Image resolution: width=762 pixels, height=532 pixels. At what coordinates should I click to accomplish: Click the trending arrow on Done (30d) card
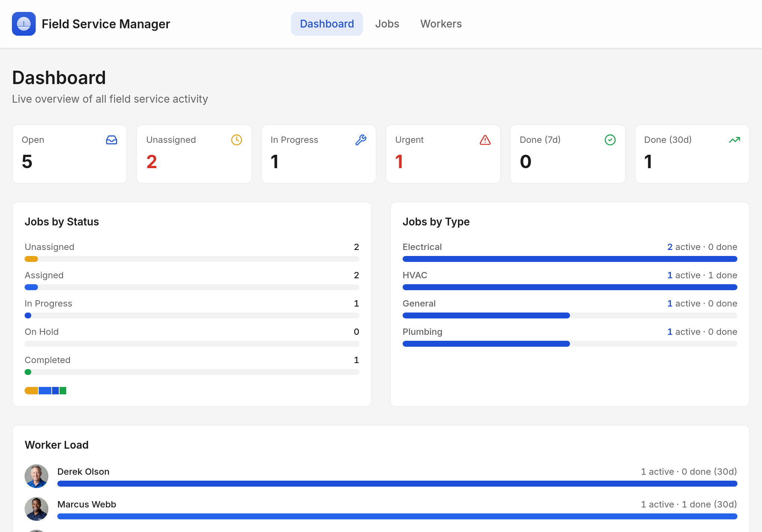click(734, 140)
